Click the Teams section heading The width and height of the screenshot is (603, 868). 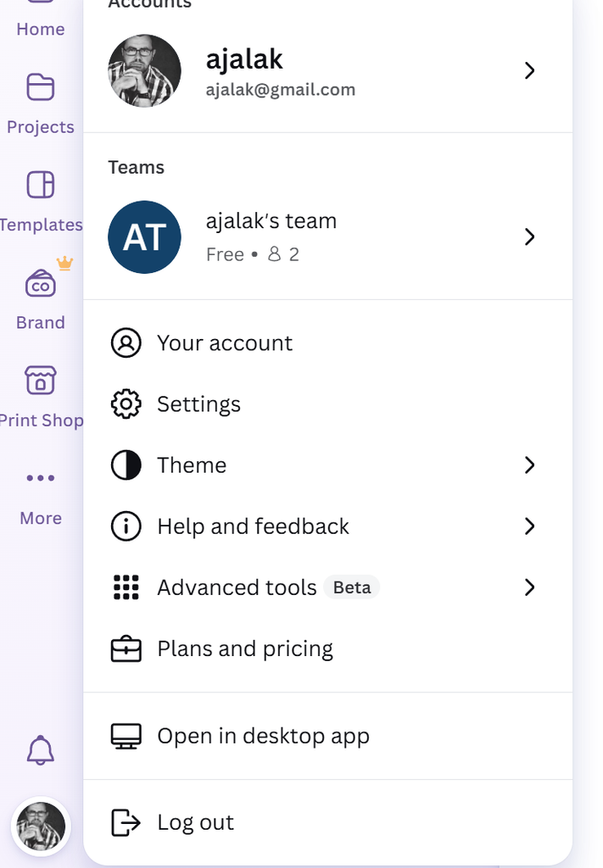coord(137,167)
